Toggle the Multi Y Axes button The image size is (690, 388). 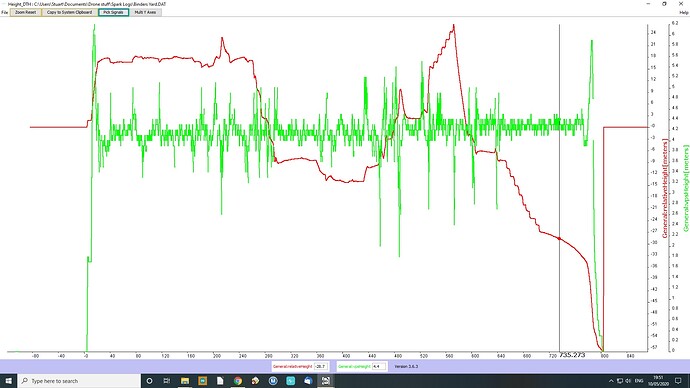click(x=145, y=12)
